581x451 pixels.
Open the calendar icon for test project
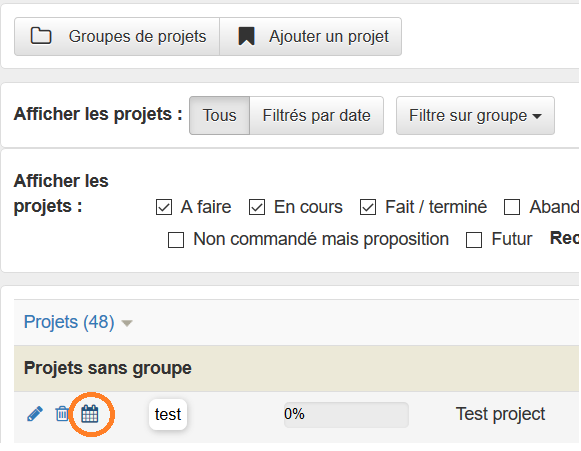(90, 414)
